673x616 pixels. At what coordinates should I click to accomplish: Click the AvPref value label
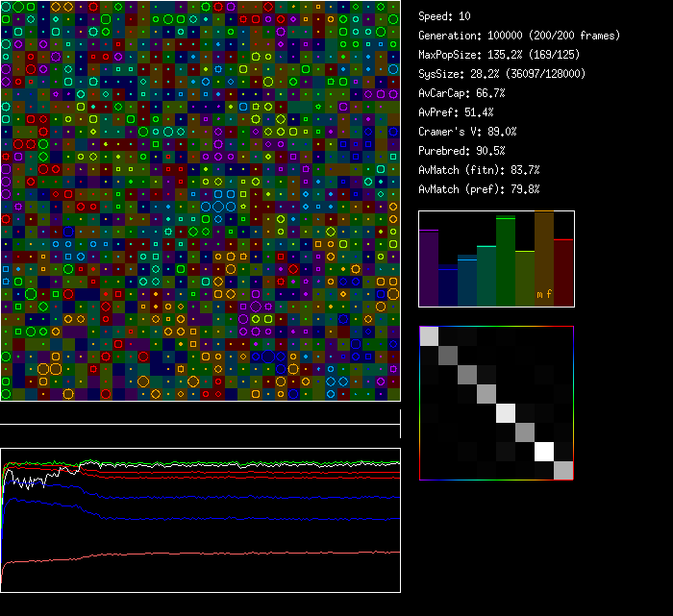coord(456,112)
